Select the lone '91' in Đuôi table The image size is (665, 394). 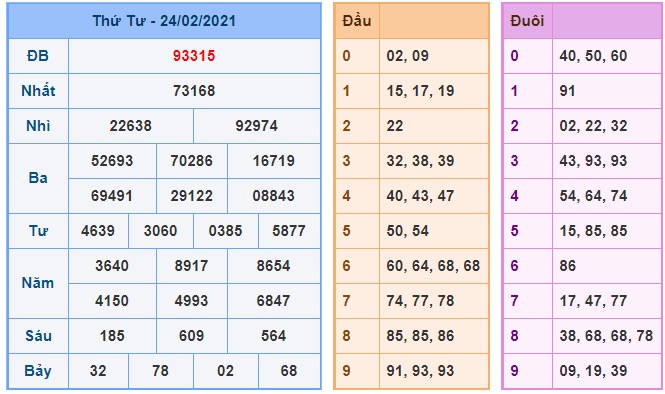[x=567, y=91]
